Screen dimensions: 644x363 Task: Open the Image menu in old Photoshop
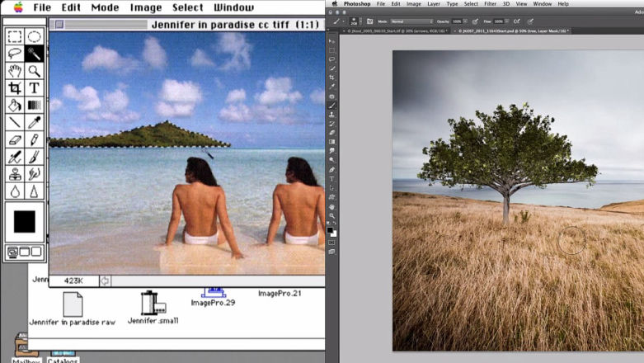tap(146, 7)
